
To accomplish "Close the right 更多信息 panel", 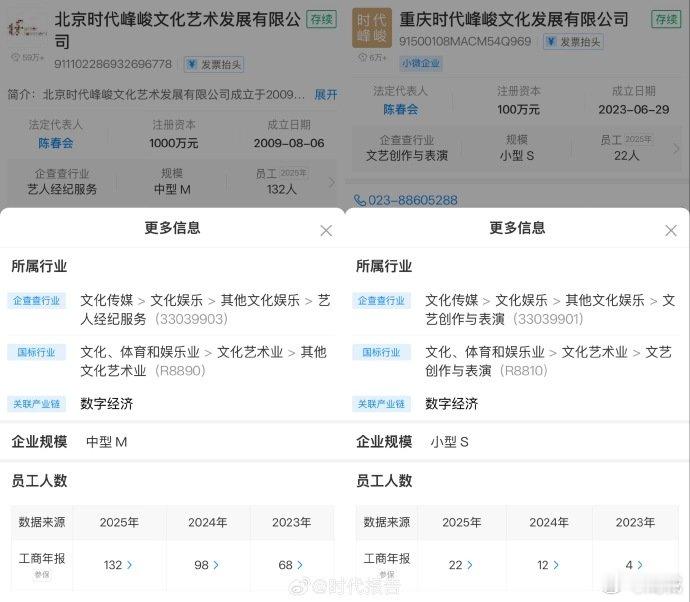I will coord(671,231).
